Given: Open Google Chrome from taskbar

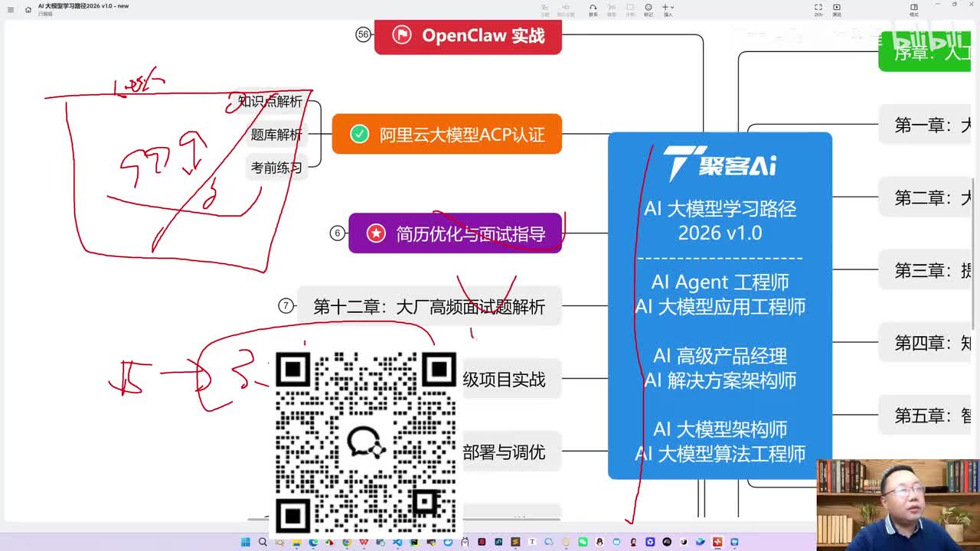Looking at the screenshot, I should (x=347, y=542).
